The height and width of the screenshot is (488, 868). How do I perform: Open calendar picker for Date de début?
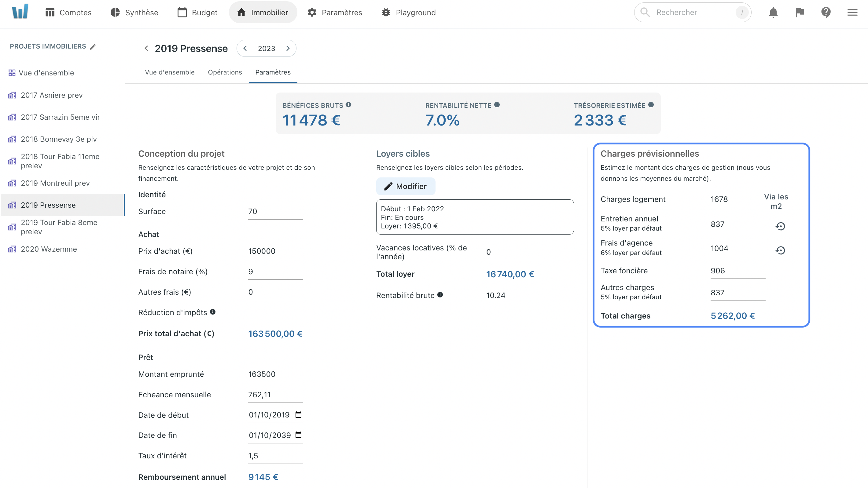pyautogui.click(x=298, y=415)
